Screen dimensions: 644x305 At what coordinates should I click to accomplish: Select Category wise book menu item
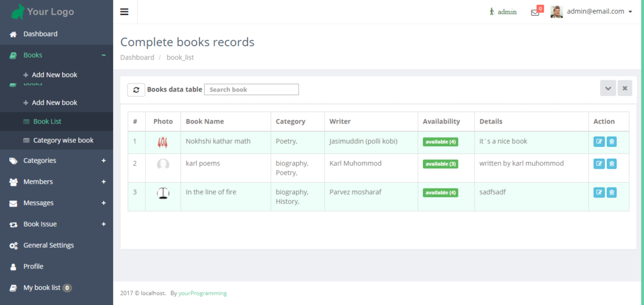point(63,141)
